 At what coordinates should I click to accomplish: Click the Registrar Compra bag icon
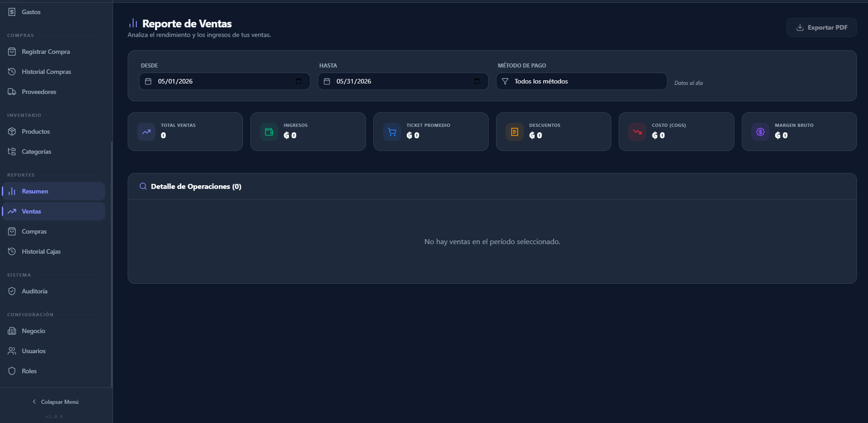12,52
